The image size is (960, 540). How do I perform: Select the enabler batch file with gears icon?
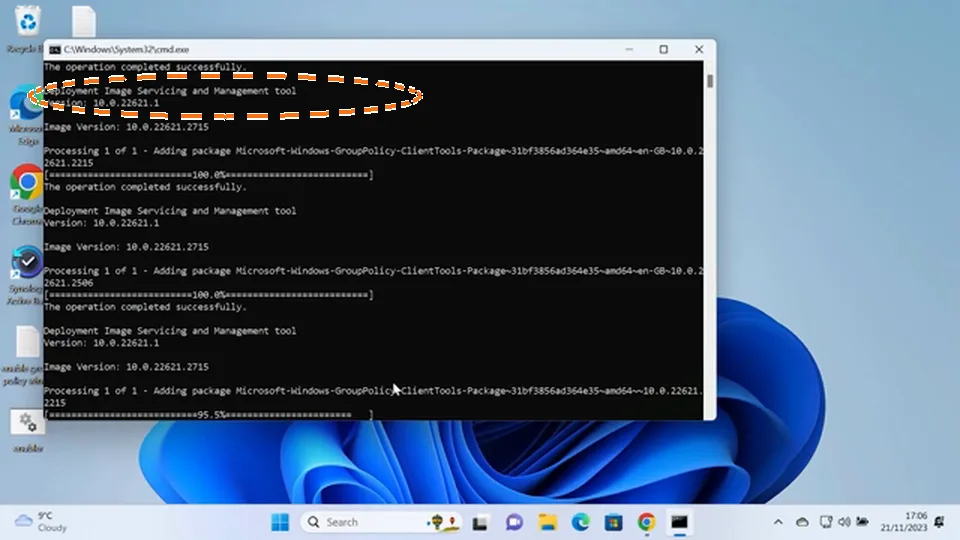tap(28, 432)
